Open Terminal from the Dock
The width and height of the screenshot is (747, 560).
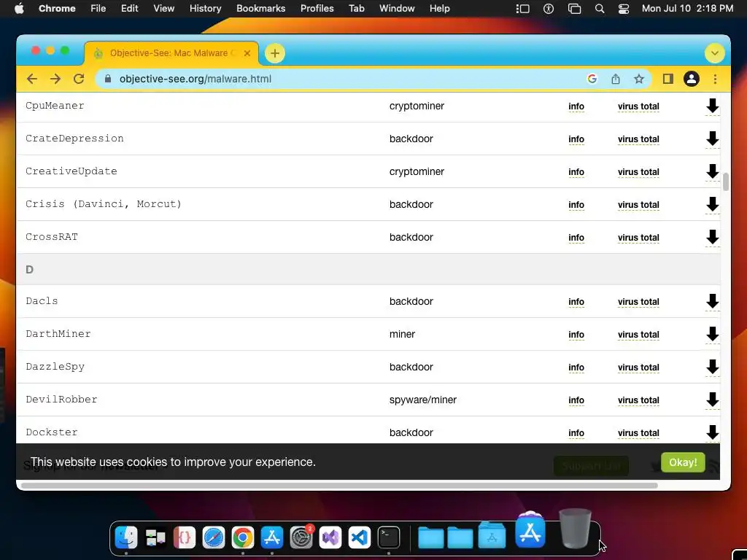click(389, 537)
